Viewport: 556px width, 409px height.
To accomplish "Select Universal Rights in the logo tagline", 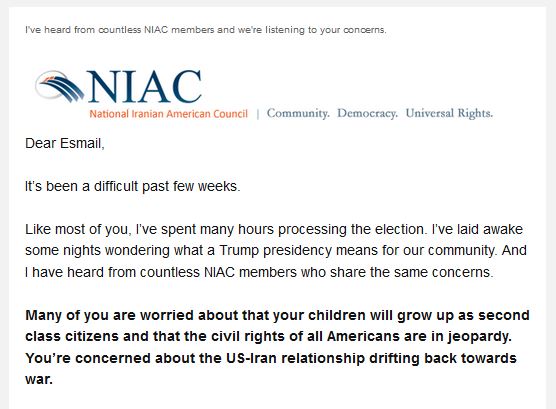I will [449, 113].
